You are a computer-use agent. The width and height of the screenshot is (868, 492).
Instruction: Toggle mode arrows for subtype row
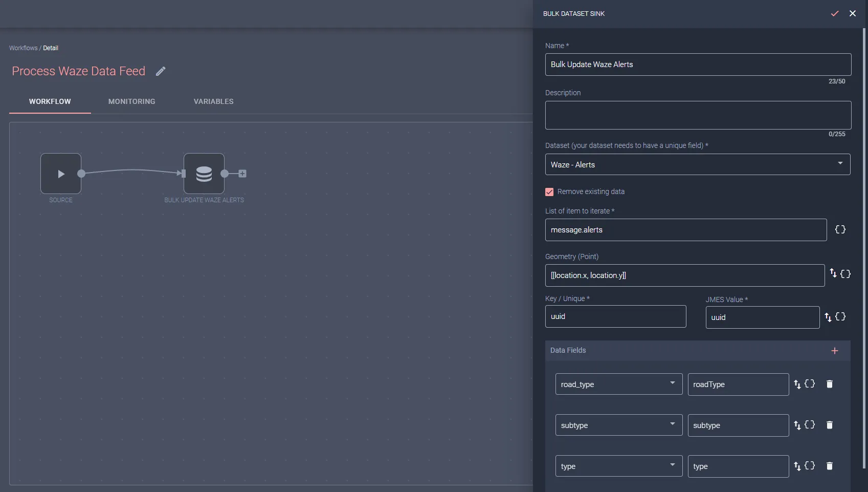[x=797, y=425]
